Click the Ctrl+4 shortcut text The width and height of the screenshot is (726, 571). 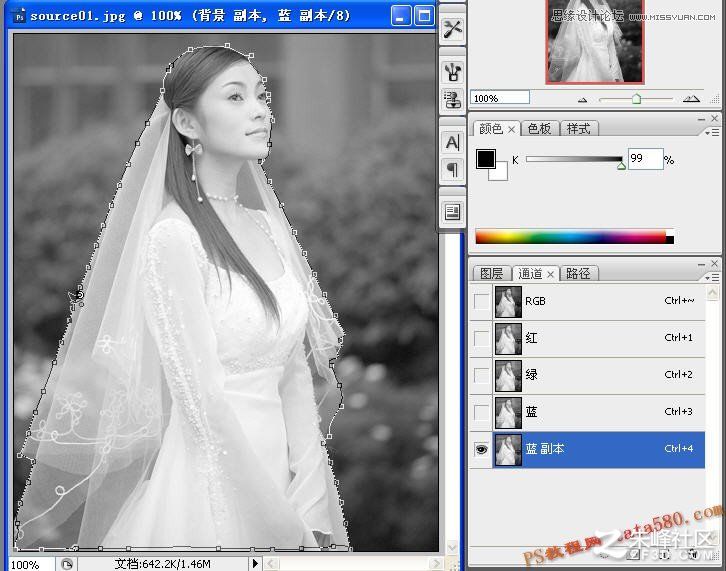tap(678, 449)
